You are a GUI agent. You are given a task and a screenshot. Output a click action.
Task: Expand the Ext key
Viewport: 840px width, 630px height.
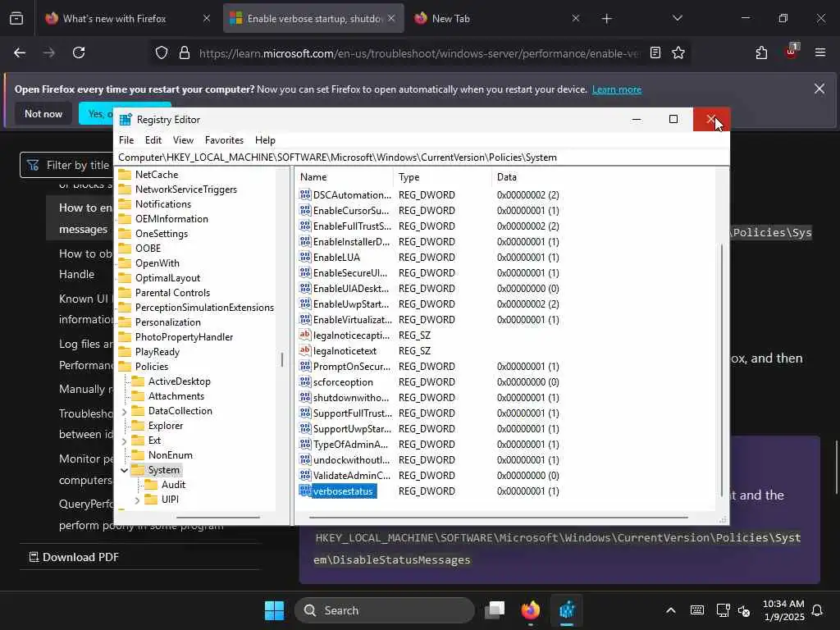click(x=125, y=441)
